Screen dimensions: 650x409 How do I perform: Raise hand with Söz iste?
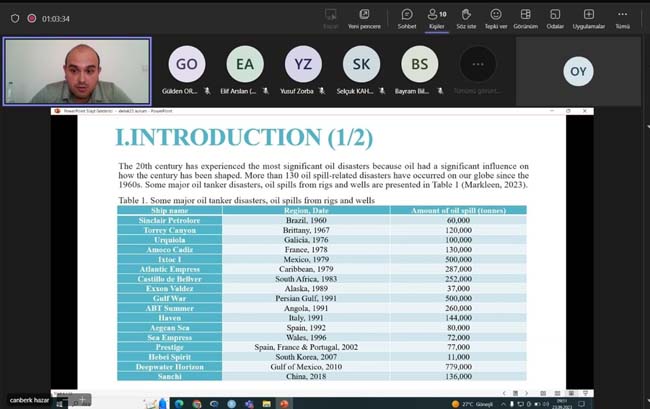click(466, 17)
